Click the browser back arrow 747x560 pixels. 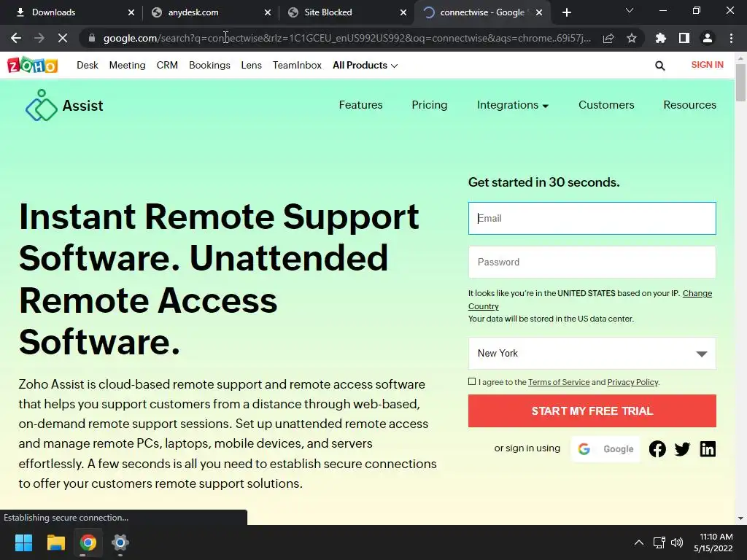[16, 38]
